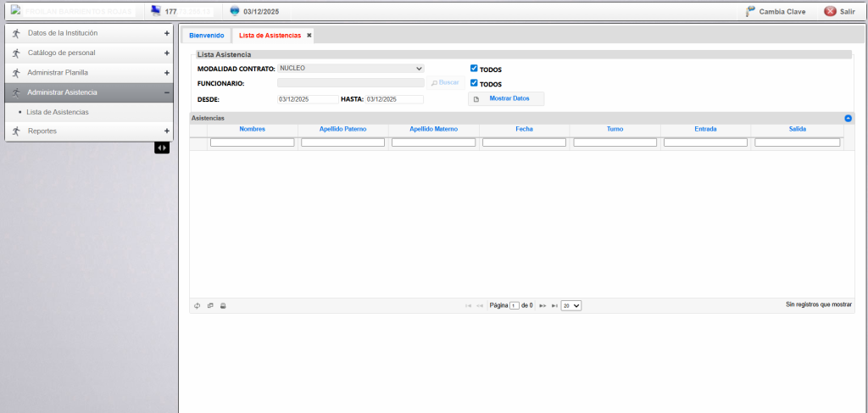Go to the next page in the pager
The height and width of the screenshot is (413, 868).
542,305
